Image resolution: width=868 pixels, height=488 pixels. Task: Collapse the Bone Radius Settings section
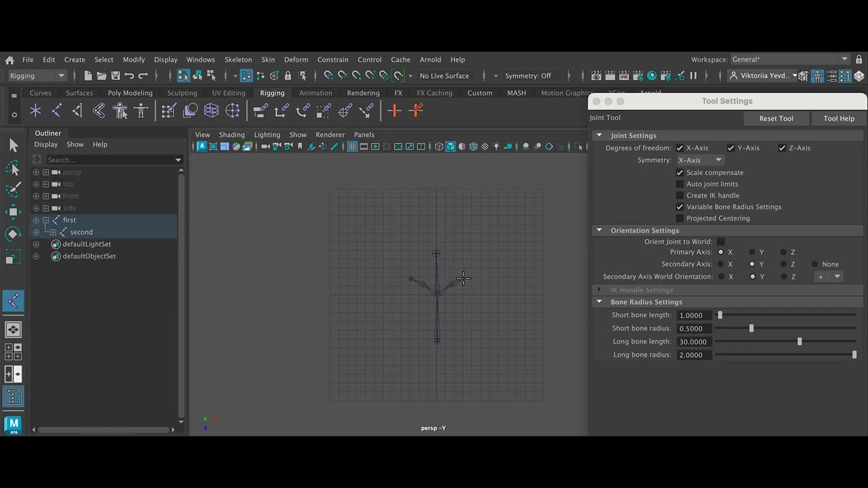(599, 302)
